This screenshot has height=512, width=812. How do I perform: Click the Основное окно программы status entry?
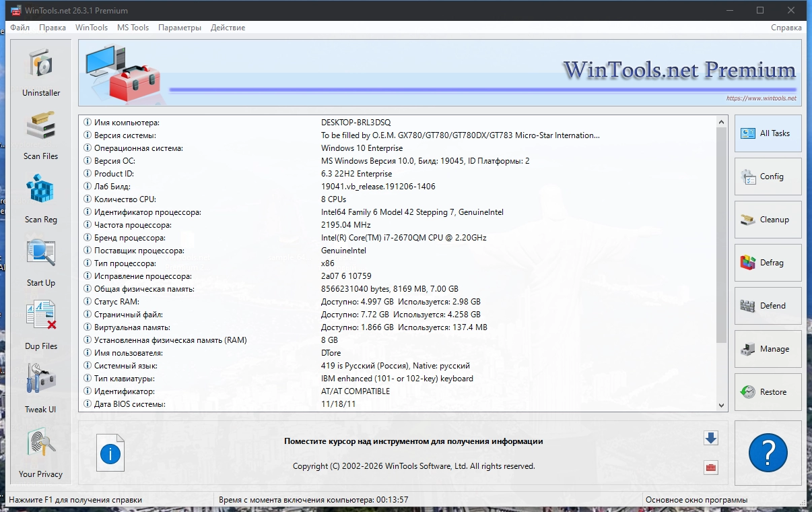(x=696, y=500)
